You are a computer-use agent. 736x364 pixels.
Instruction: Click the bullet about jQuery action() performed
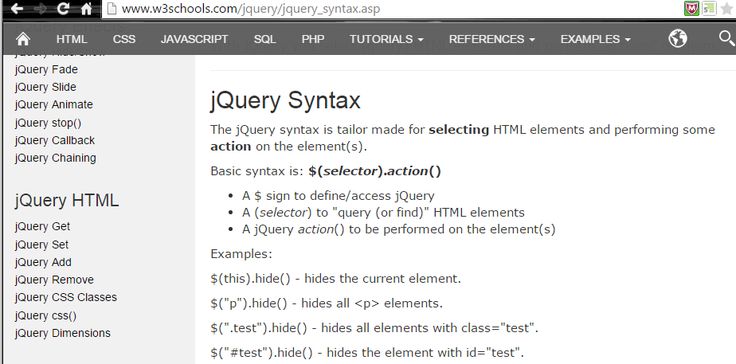click(399, 229)
